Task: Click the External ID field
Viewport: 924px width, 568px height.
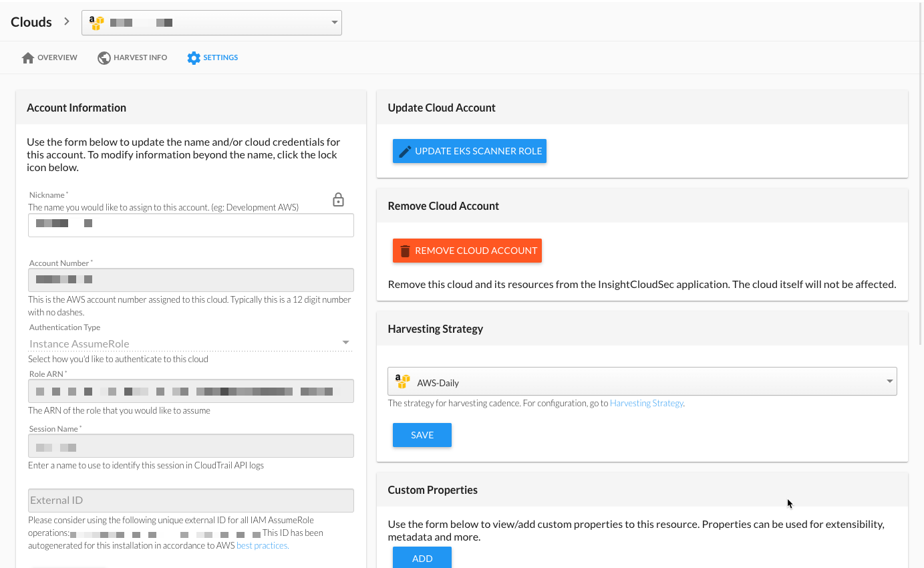Action: [190, 501]
